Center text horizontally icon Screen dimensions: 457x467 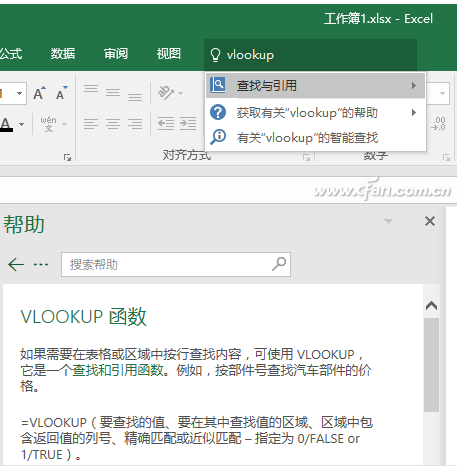[x=113, y=124]
